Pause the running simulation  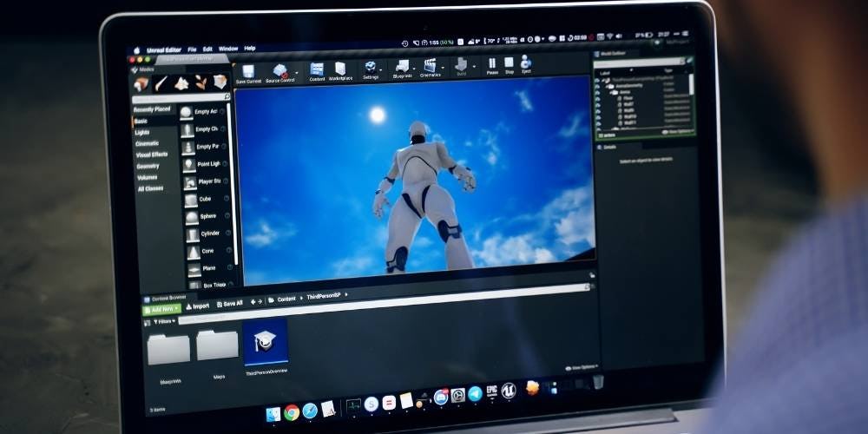(x=492, y=63)
